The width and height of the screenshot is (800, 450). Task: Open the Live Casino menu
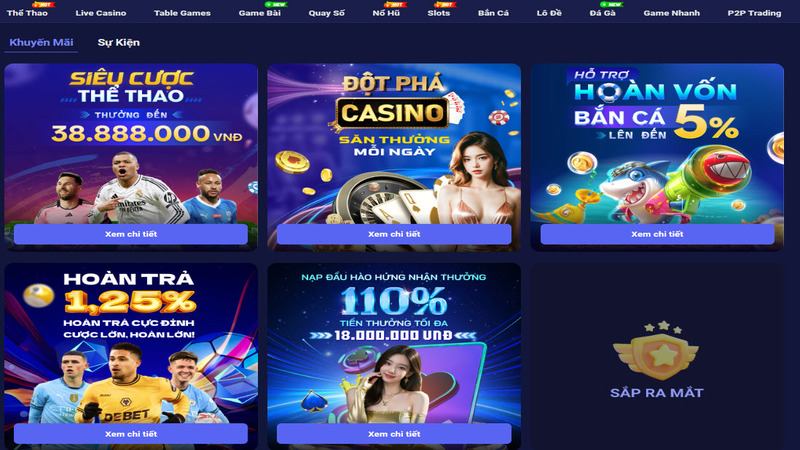(101, 13)
